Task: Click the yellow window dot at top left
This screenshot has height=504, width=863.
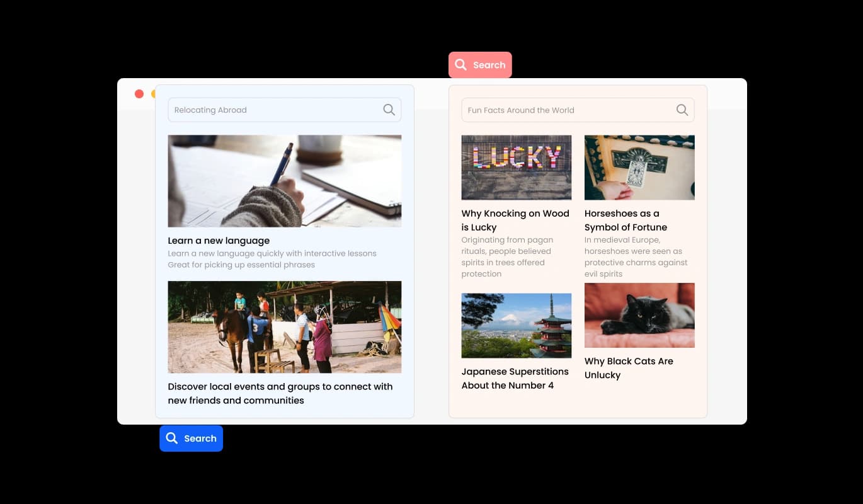Action: [x=154, y=93]
